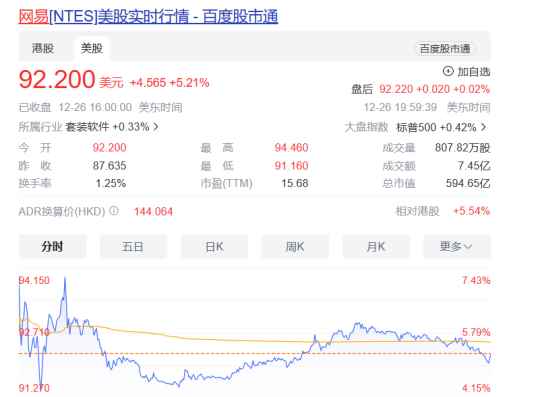Image resolution: width=540 pixels, height=397 pixels.
Task: Click the ADR price 144.064
Action: coord(153,211)
